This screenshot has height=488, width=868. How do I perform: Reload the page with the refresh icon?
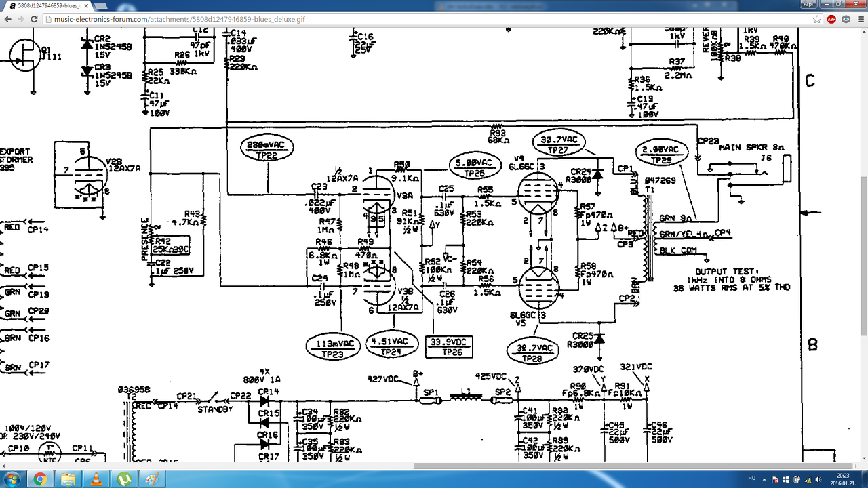(35, 19)
